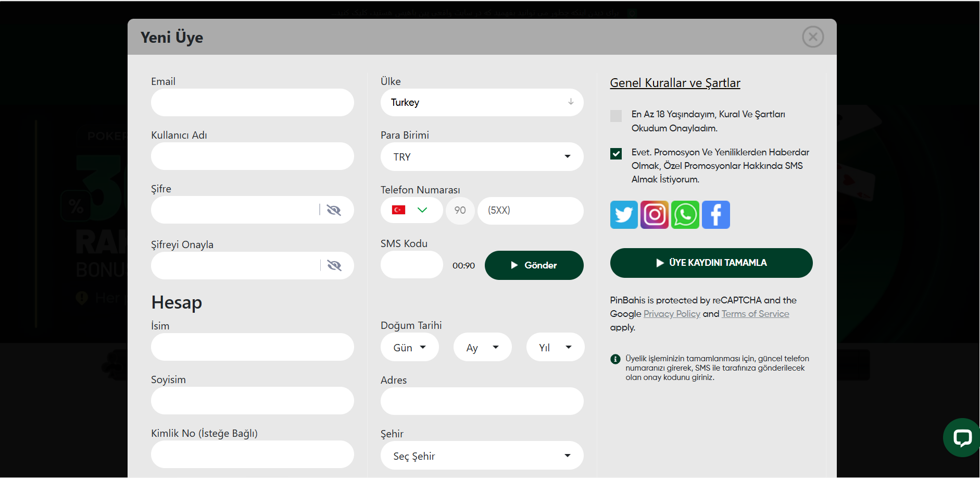980x478 pixels.
Task: Close the Yeni Üye dialog
Action: click(813, 37)
